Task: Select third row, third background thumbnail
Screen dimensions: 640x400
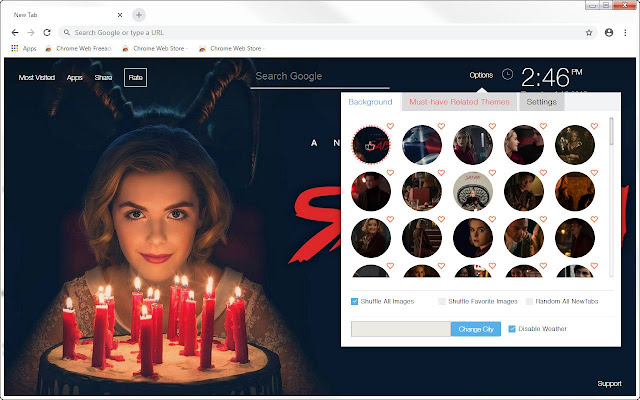Action: tap(473, 238)
